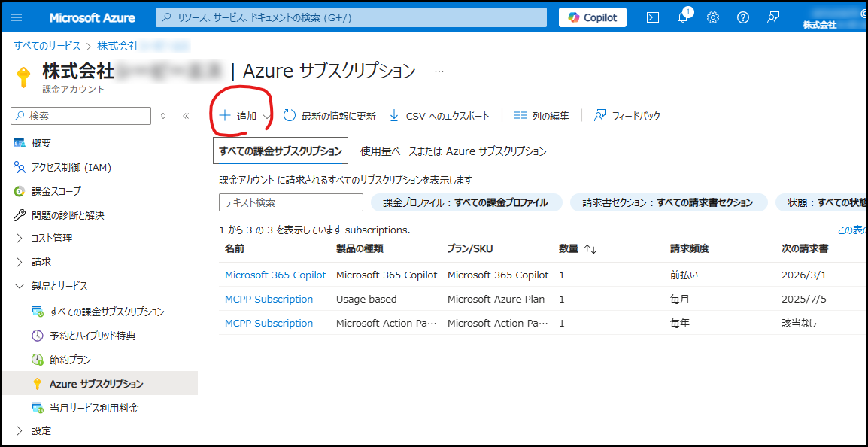The width and height of the screenshot is (868, 447).
Task: Open the Azure portal hamburger menu
Action: tap(17, 17)
